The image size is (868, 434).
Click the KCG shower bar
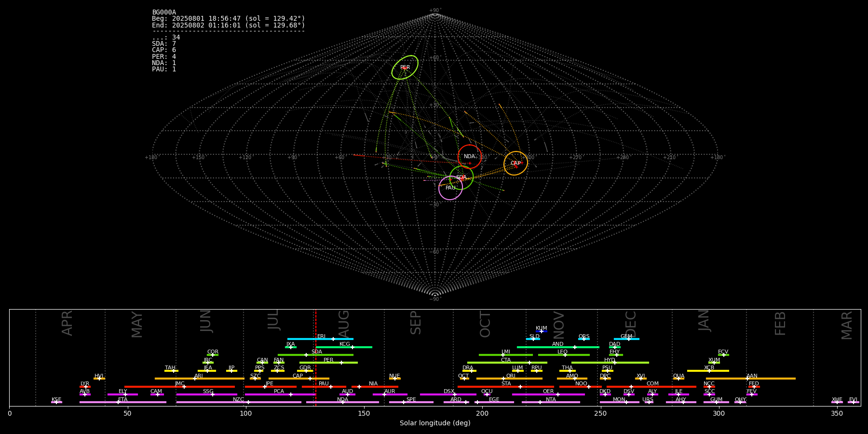344,347
